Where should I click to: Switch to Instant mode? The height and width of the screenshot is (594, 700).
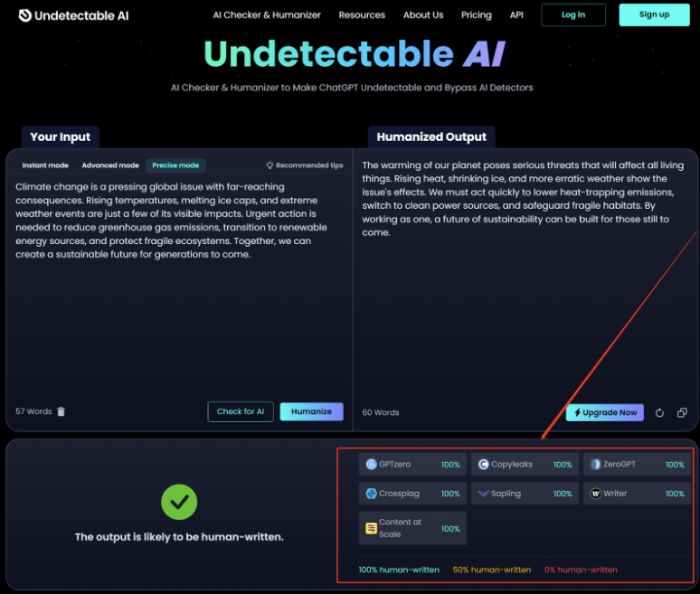click(45, 165)
